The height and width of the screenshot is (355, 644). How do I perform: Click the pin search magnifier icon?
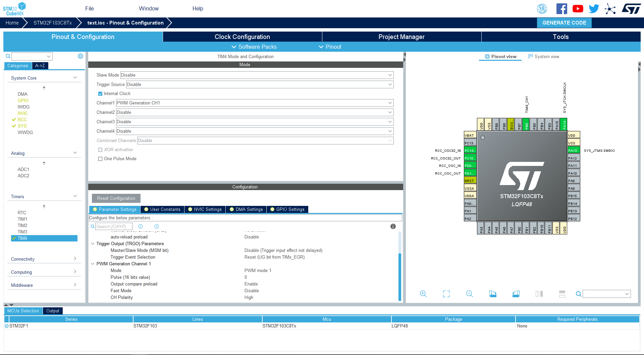click(579, 294)
